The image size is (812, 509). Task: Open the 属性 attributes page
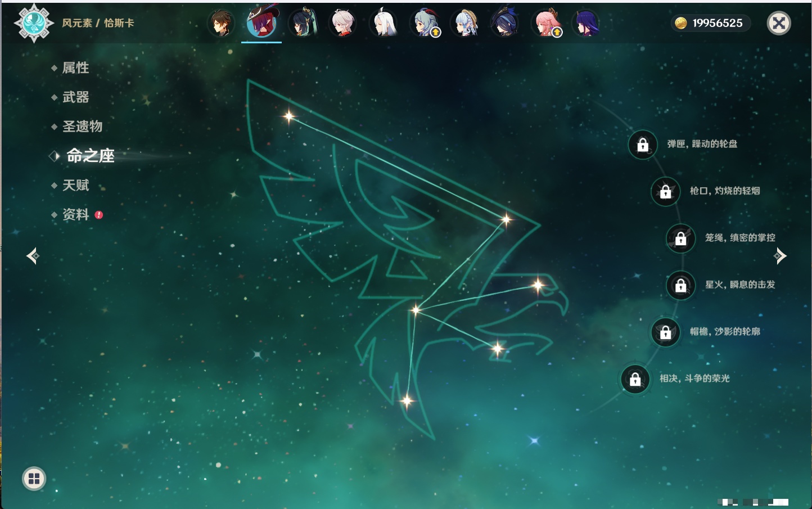[x=75, y=68]
